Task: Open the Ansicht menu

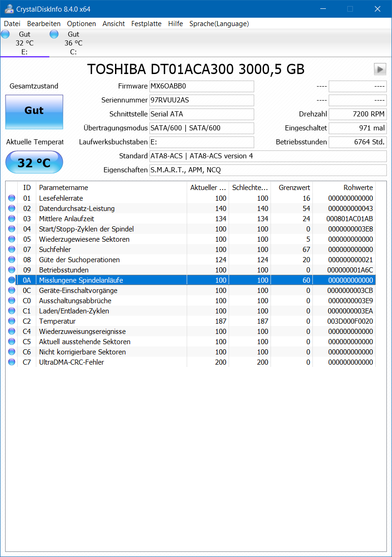Action: coord(114,23)
